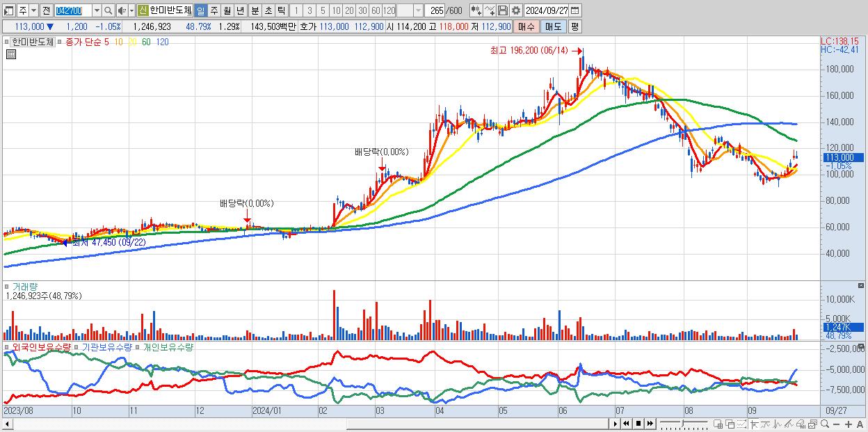Image resolution: width=868 pixels, height=432 pixels.
Task: Click the dotted chart range icon in bottom toolbar
Action: pyautogui.click(x=741, y=424)
